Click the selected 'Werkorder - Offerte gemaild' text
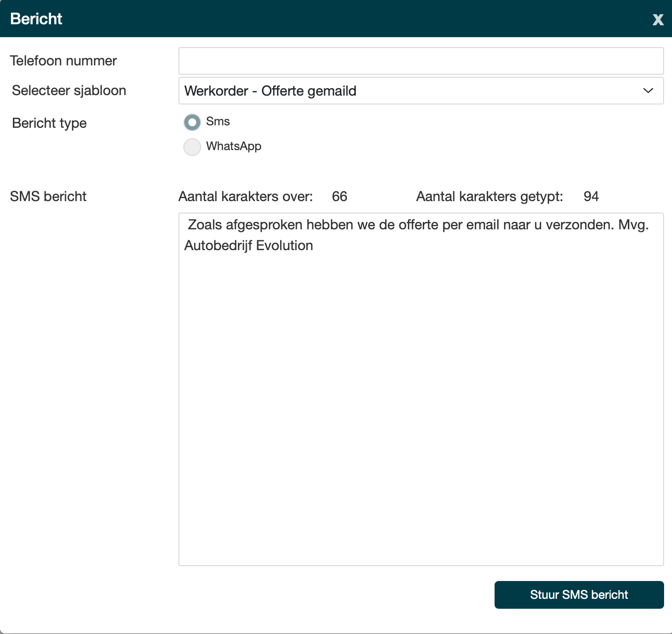672x634 pixels. pyautogui.click(x=270, y=91)
